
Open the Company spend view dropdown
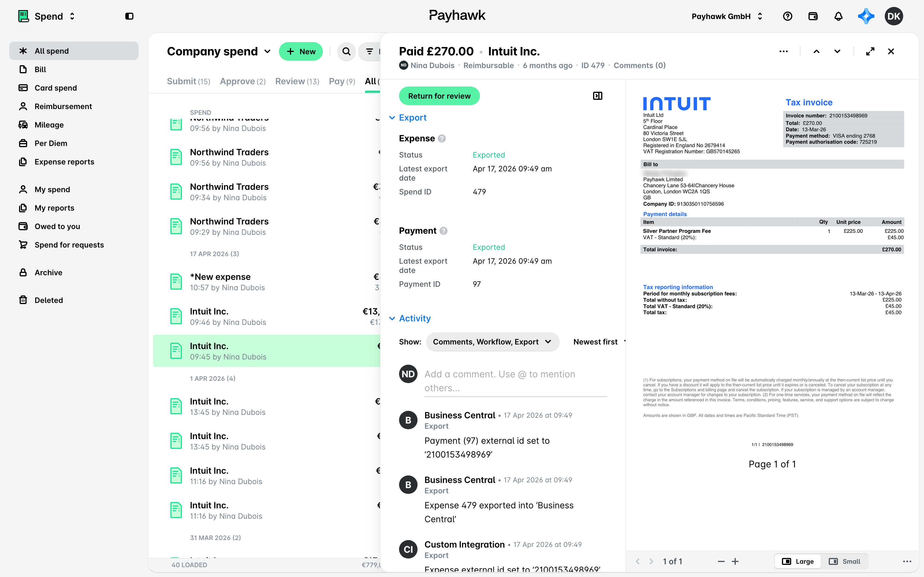click(x=219, y=52)
